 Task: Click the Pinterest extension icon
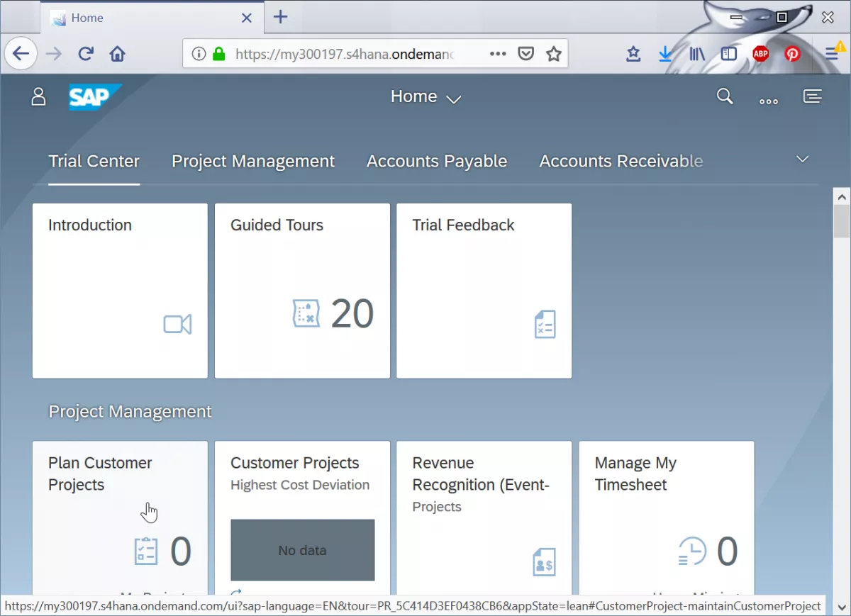tap(792, 54)
